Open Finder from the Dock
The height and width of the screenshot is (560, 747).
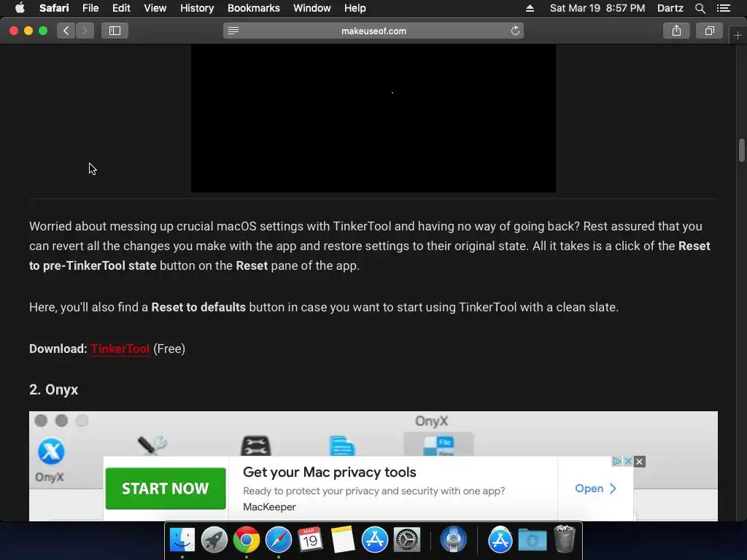click(x=182, y=540)
